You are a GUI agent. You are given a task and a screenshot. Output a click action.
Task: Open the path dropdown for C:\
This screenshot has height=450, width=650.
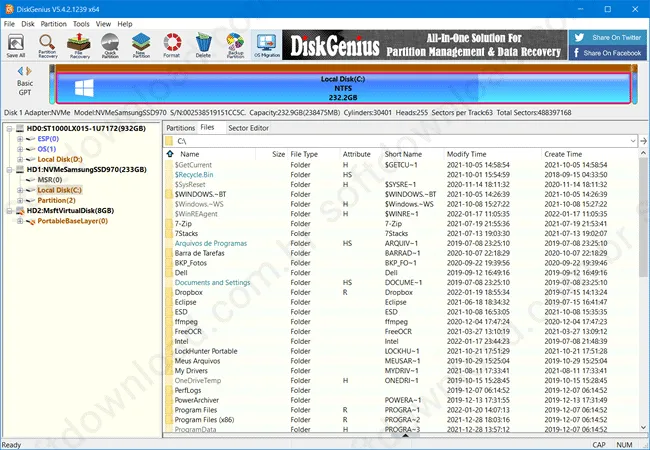(633, 141)
